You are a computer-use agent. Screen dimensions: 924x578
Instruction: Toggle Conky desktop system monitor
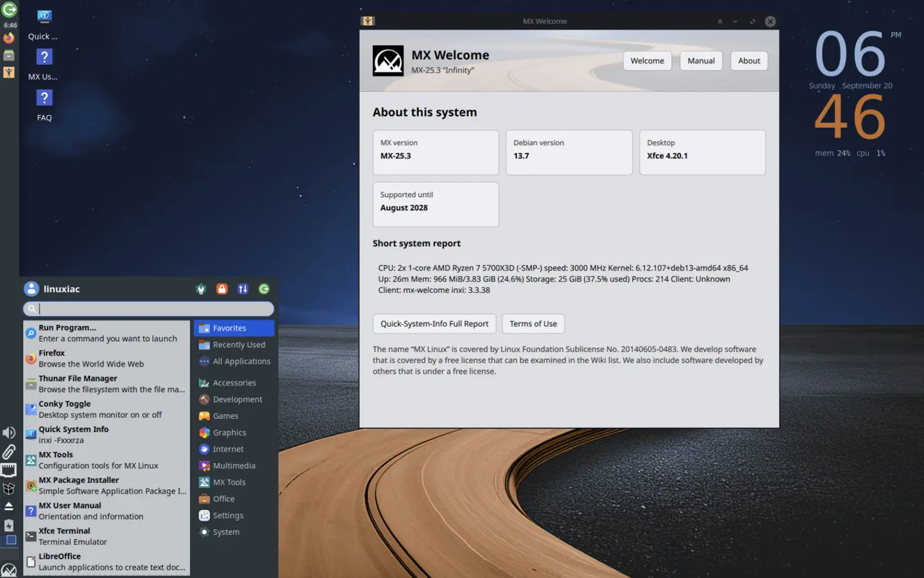(x=107, y=409)
